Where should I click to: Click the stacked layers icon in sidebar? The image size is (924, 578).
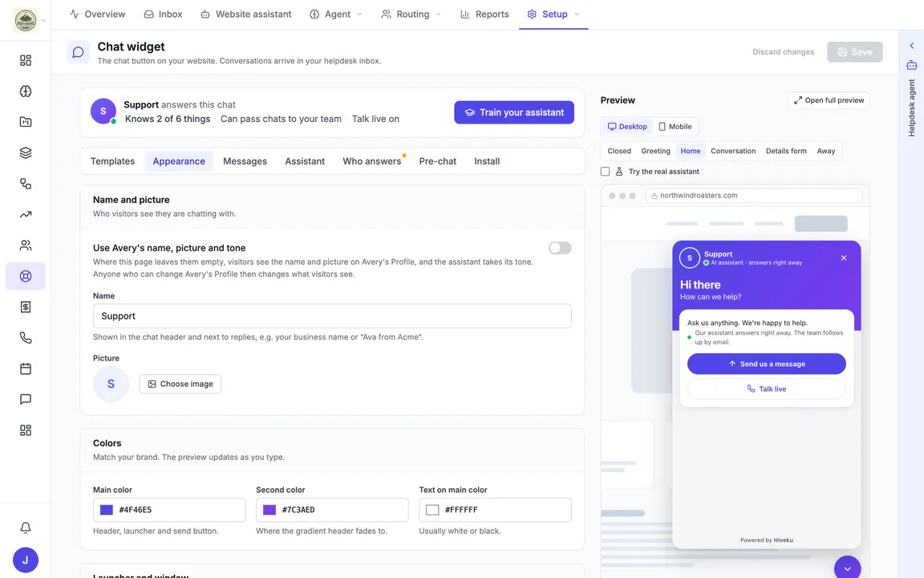pyautogui.click(x=26, y=153)
